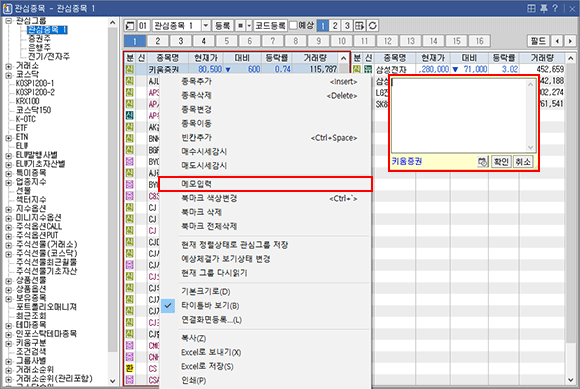Screen dimensions: 580x389
Task: Choose Excel로 보내기(X) menu entry
Action: pyautogui.click(x=265, y=352)
